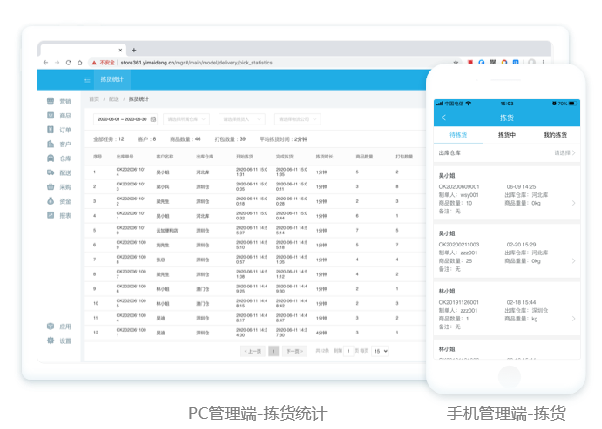The height and width of the screenshot is (429, 602).
Task: Open the 报表 sidebar icon
Action: tap(51, 215)
